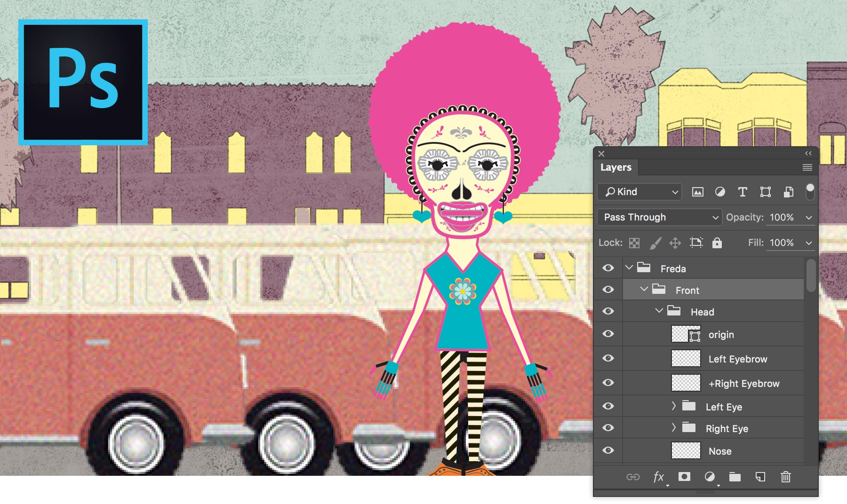Collapse the Freda group
Viewport: 847px width, 504px height.
[x=629, y=268]
